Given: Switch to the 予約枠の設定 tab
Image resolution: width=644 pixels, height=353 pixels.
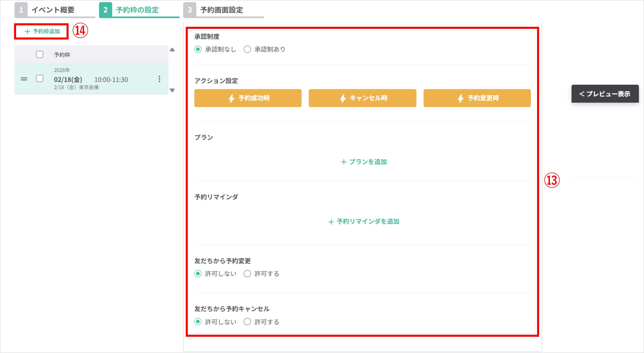Looking at the screenshot, I should (139, 10).
